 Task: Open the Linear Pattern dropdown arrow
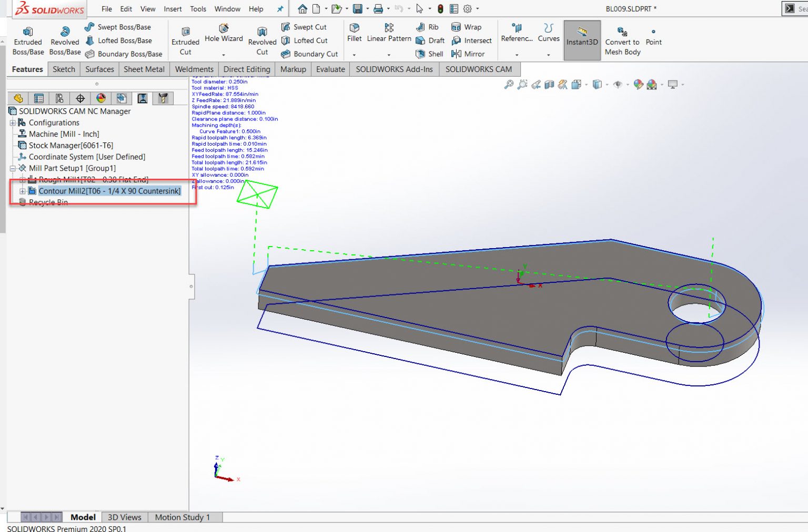[x=389, y=55]
